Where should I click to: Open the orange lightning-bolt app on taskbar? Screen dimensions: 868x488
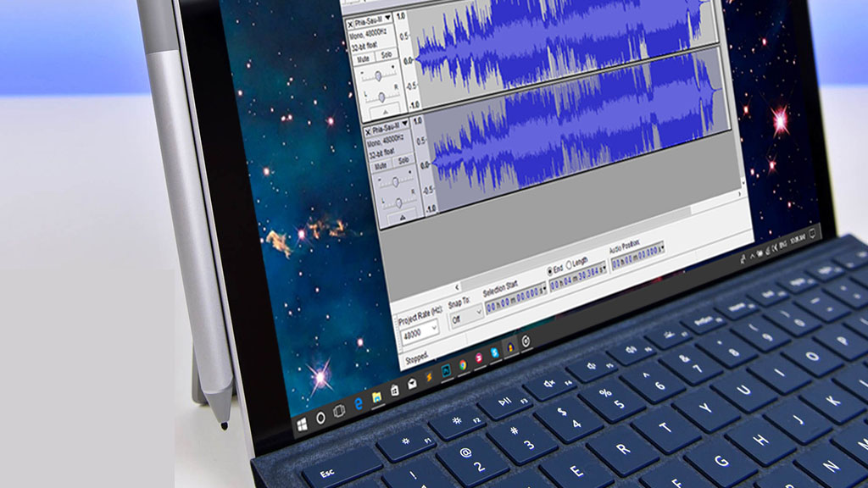[429, 377]
